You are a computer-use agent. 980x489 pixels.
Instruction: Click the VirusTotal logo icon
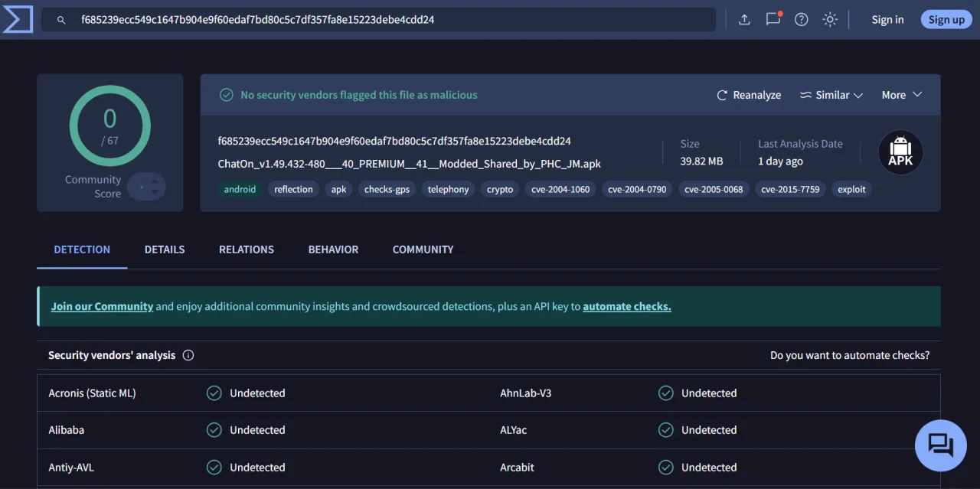coord(17,19)
